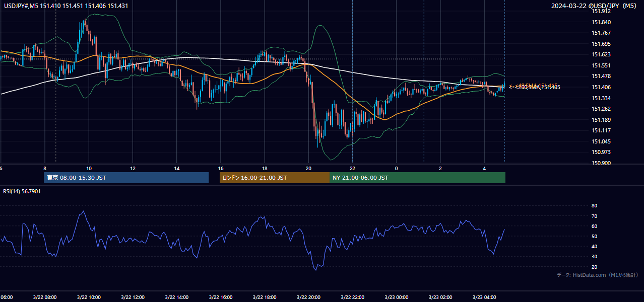Click hour marker 18 on price chart axis
Viewport: 644px width, 302px height.
[x=265, y=168]
